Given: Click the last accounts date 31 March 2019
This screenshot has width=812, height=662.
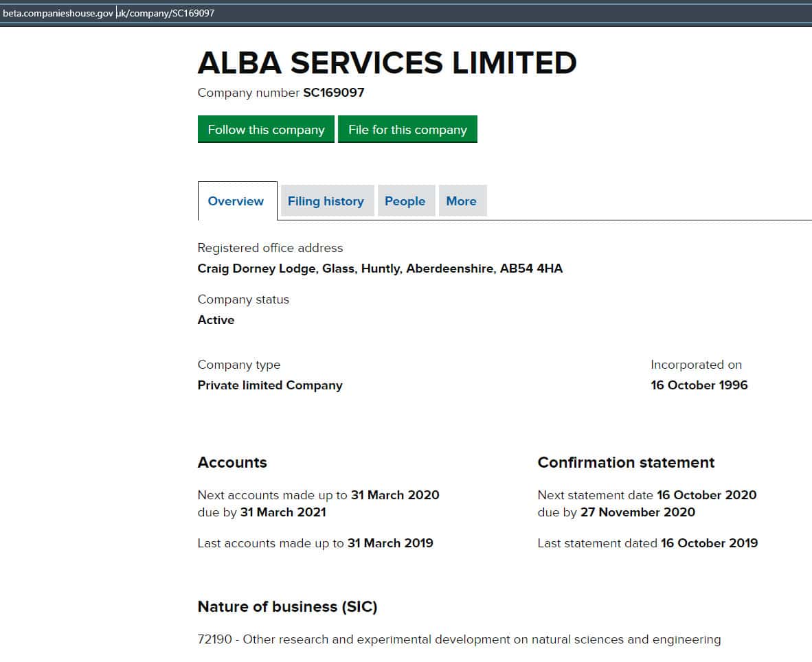Looking at the screenshot, I should tap(390, 543).
